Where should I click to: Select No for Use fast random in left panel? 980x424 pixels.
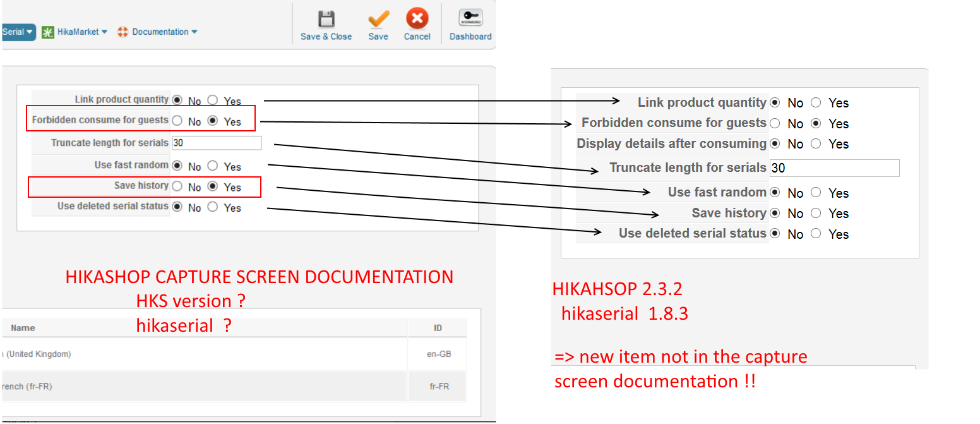pyautogui.click(x=177, y=166)
